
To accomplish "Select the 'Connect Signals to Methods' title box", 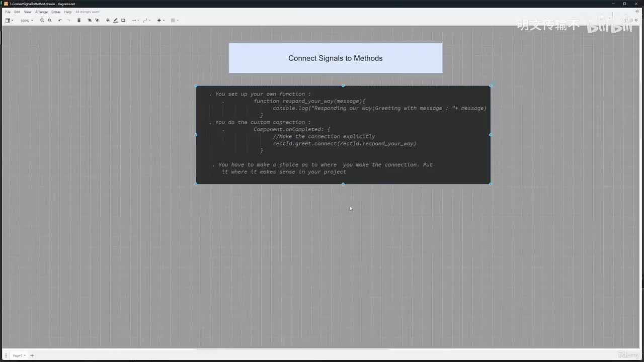I will tap(336, 58).
